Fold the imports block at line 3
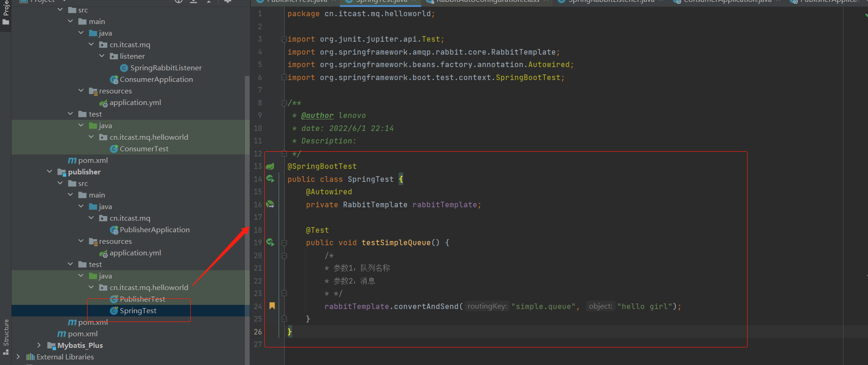868x365 pixels. click(284, 39)
